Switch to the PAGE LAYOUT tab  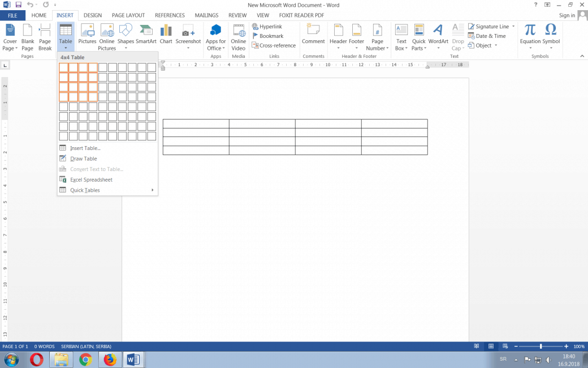pos(128,15)
